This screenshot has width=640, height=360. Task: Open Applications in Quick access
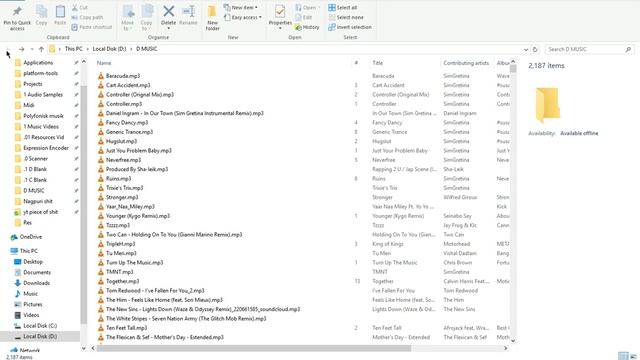(x=38, y=63)
